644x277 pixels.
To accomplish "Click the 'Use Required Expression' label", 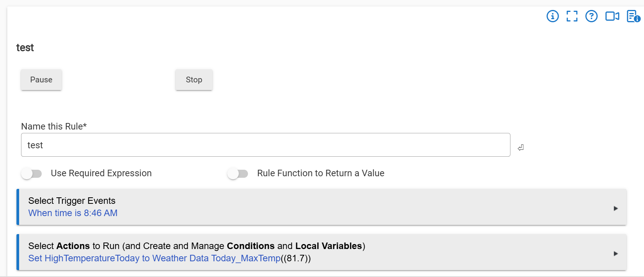I will (101, 173).
